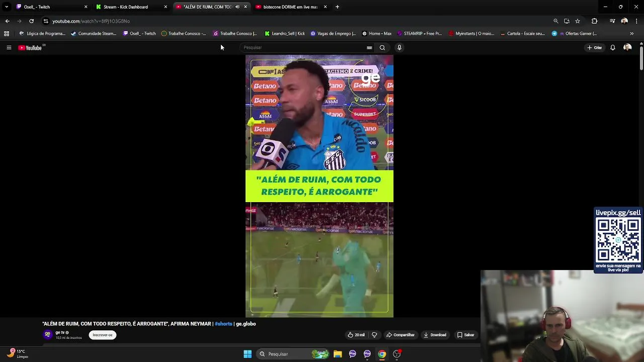Close the Stream - Kick Dashboard tab
This screenshot has width=644, height=362.
[166, 7]
